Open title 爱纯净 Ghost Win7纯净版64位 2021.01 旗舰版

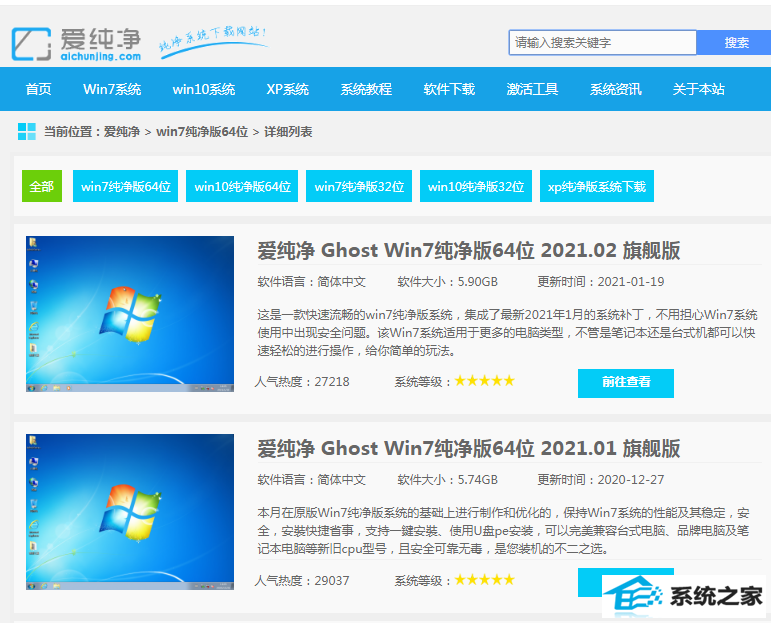click(x=469, y=448)
